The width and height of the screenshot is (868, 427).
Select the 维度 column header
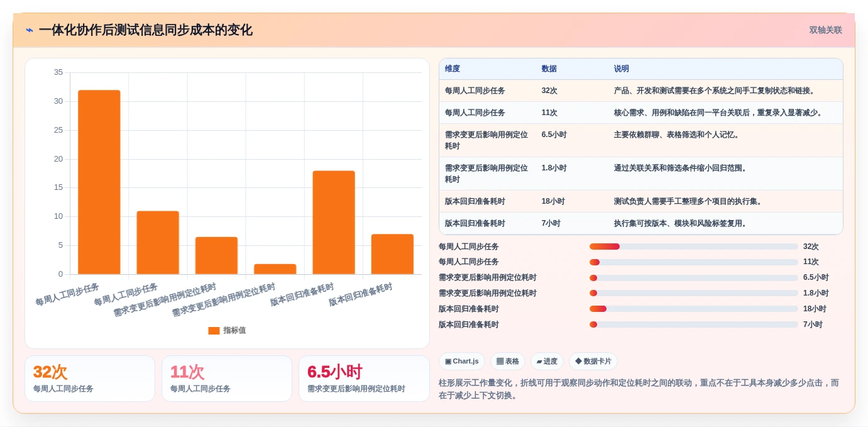pyautogui.click(x=453, y=69)
